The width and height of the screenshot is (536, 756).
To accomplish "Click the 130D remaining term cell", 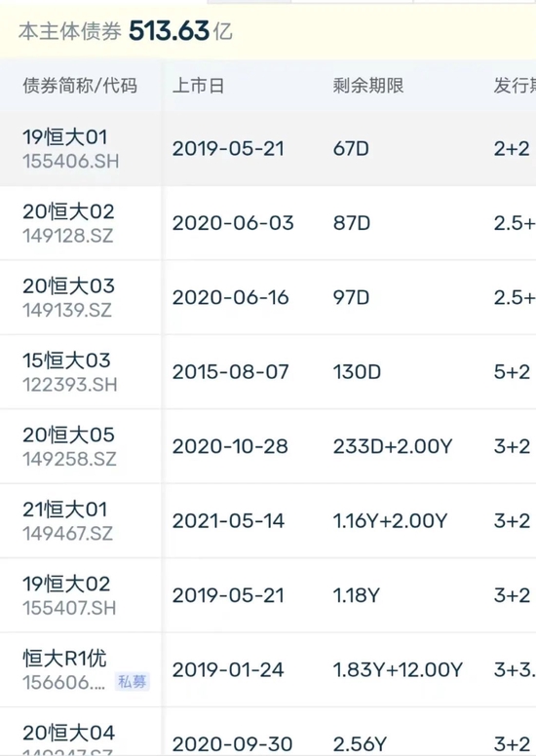I will [357, 372].
